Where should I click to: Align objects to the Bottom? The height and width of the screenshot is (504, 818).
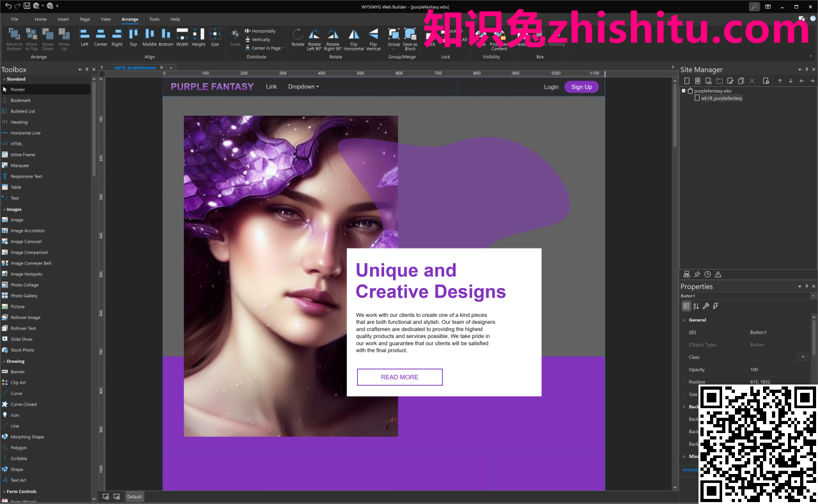pos(166,36)
